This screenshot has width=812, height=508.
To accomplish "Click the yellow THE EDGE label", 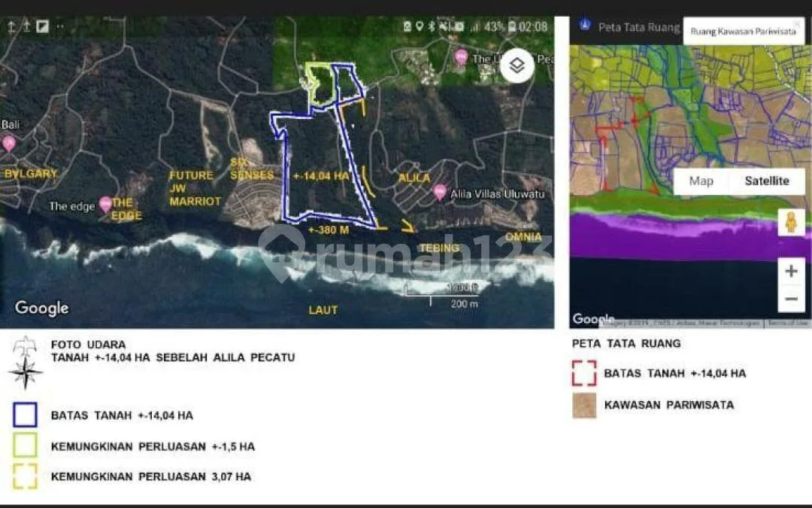I will (x=126, y=209).
